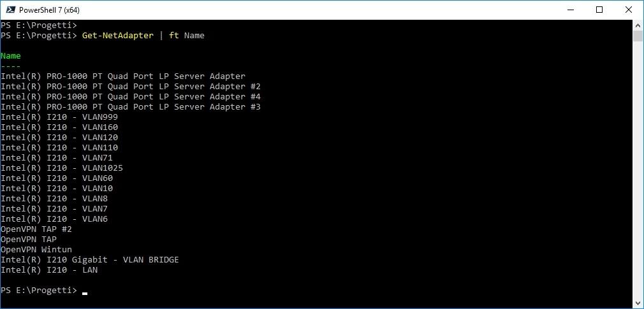Viewport: 644px width, 309px height.
Task: Click the vertical scrollbar thumb
Action: (x=638, y=35)
